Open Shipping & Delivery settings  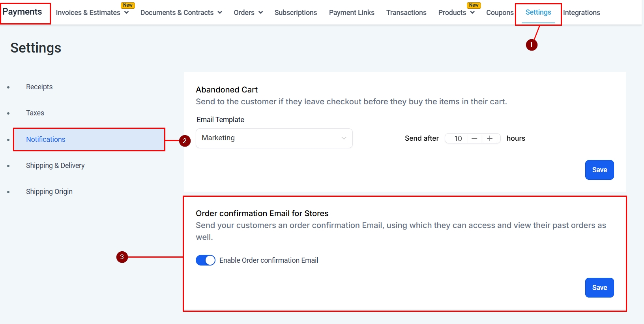55,166
